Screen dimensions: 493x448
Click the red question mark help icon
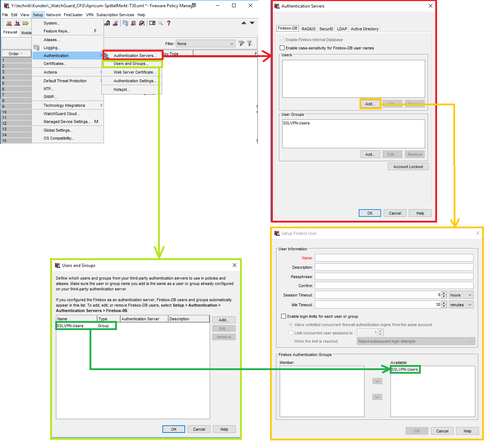pyautogui.click(x=169, y=23)
